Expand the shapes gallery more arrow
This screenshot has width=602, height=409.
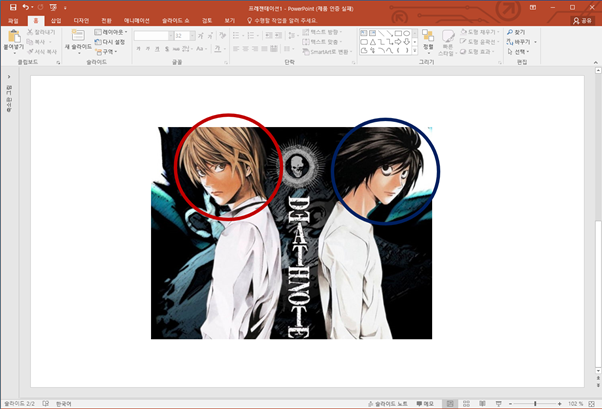[415, 51]
